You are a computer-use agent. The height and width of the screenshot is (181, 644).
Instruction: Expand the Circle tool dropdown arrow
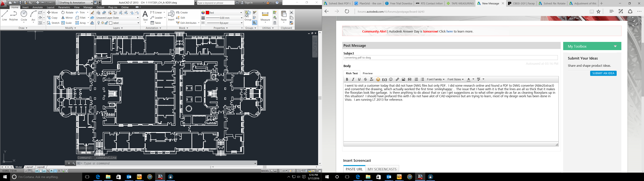[24, 22]
